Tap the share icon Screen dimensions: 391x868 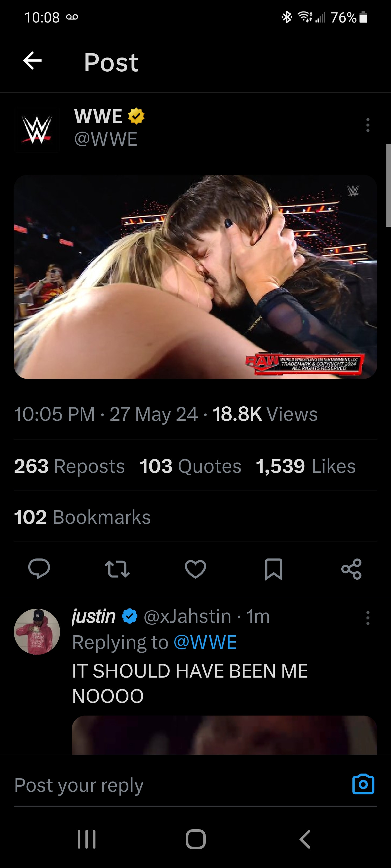pos(352,569)
